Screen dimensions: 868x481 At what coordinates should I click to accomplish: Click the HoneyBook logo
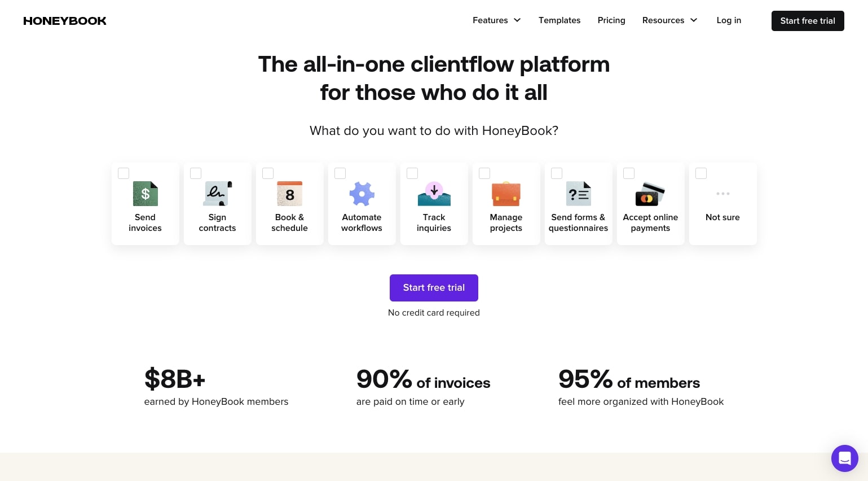click(x=65, y=21)
